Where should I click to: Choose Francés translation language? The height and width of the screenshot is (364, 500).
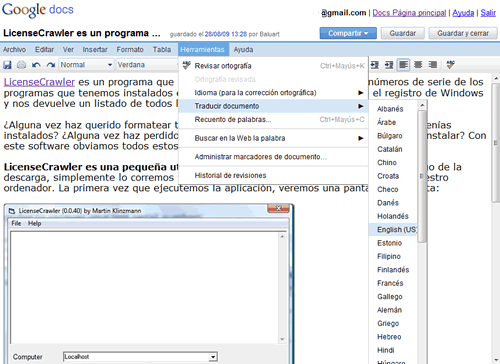click(x=393, y=283)
